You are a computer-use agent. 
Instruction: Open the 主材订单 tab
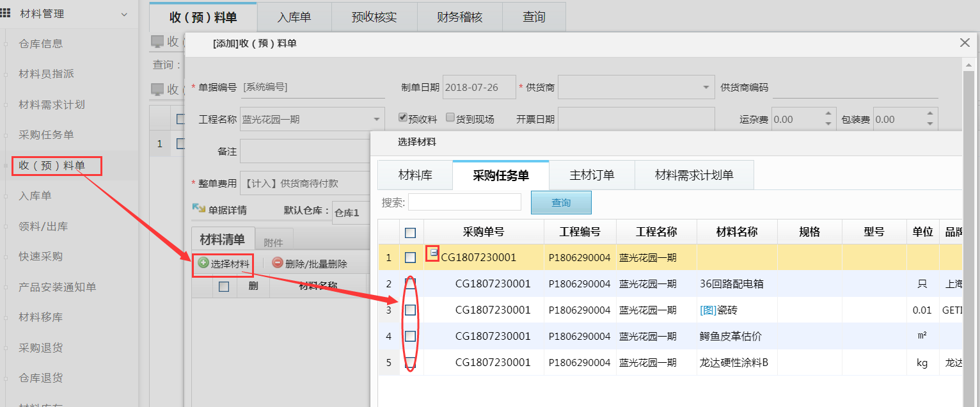coord(592,175)
